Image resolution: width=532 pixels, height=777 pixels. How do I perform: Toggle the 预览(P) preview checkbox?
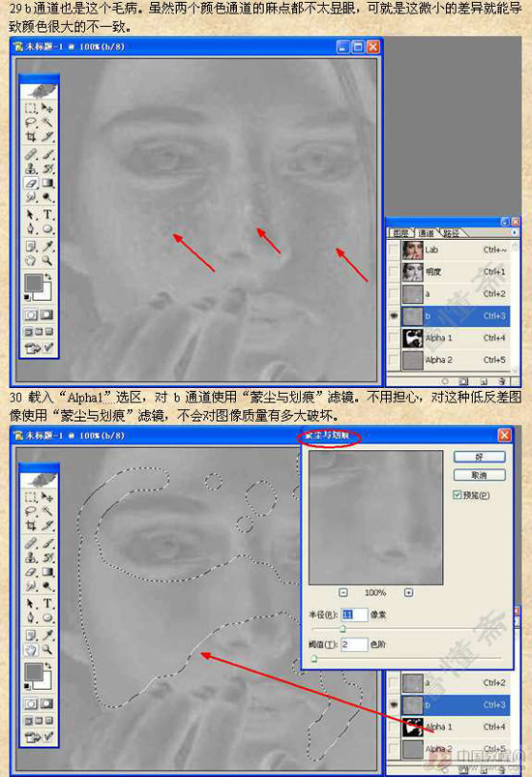pyautogui.click(x=458, y=494)
